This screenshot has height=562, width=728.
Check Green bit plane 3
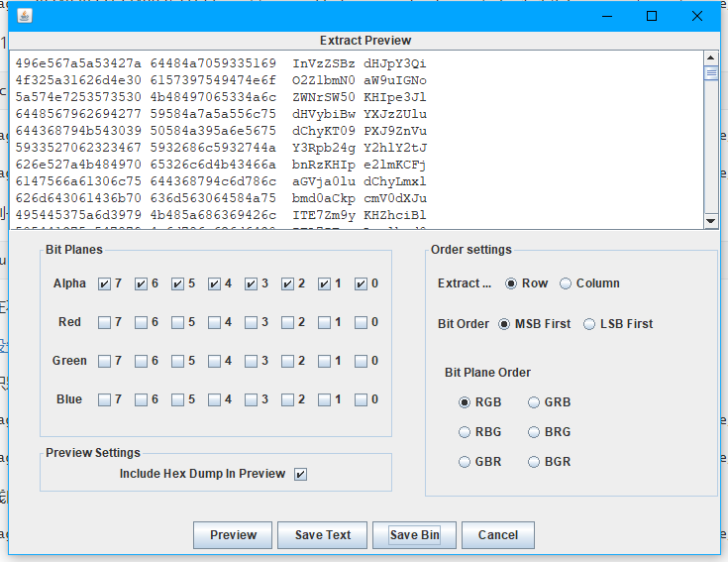252,361
